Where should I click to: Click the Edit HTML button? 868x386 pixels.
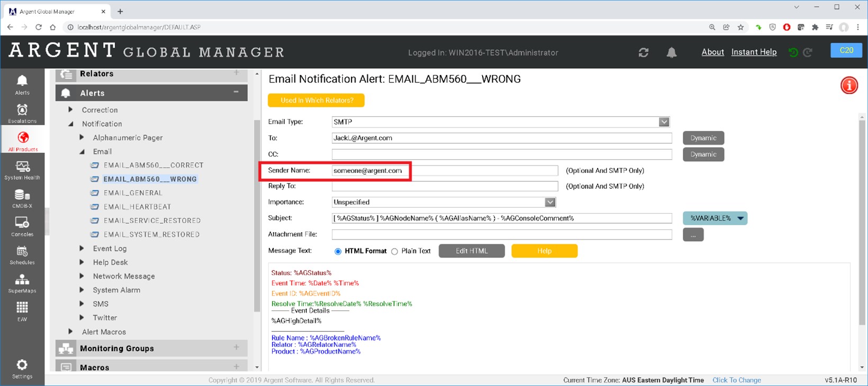pos(471,251)
